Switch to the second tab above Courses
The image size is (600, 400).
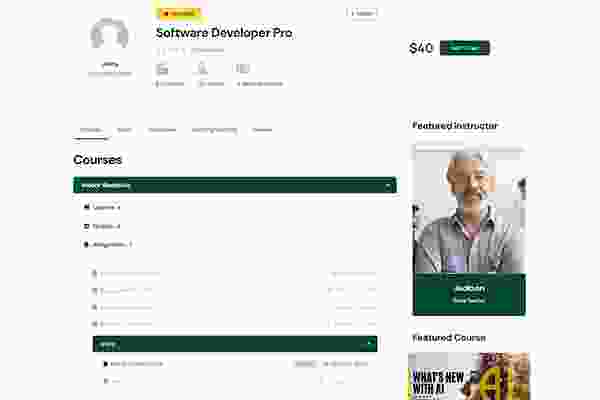click(x=124, y=130)
